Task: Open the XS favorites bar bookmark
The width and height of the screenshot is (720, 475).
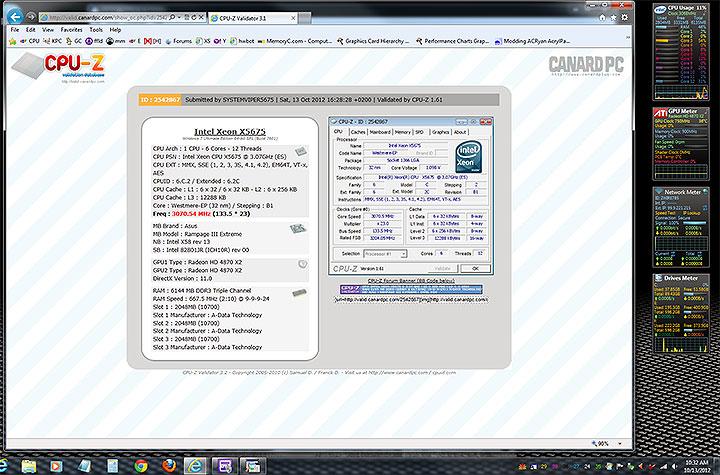Action: (x=203, y=41)
